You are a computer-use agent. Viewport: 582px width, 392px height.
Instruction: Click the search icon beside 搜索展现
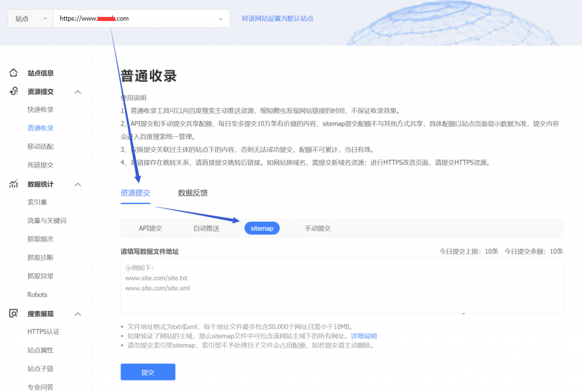(x=14, y=314)
